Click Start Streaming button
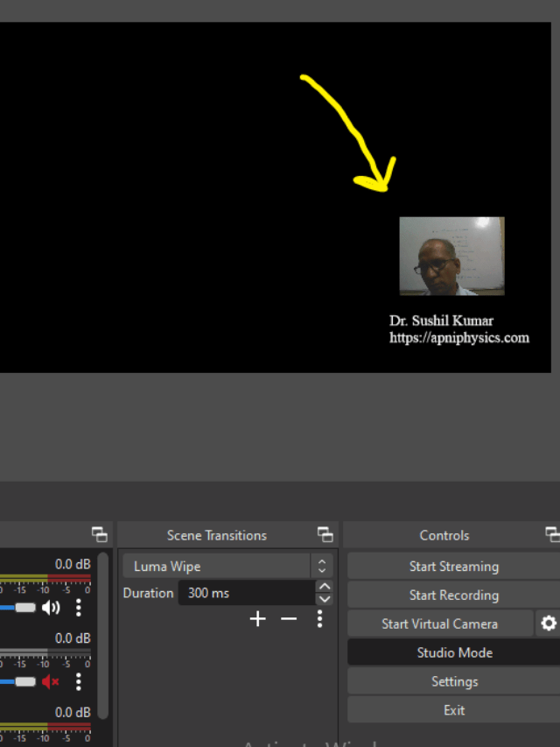Viewport: 560px width, 747px height. pos(454,566)
